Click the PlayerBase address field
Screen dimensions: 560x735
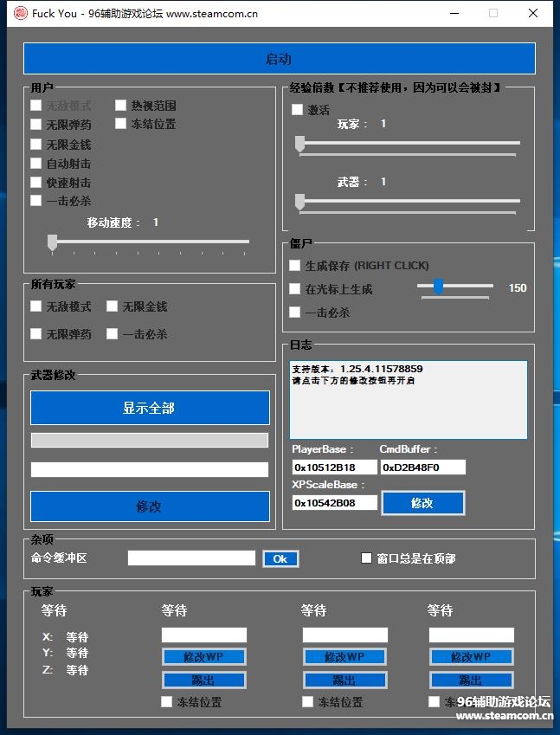coord(334,467)
